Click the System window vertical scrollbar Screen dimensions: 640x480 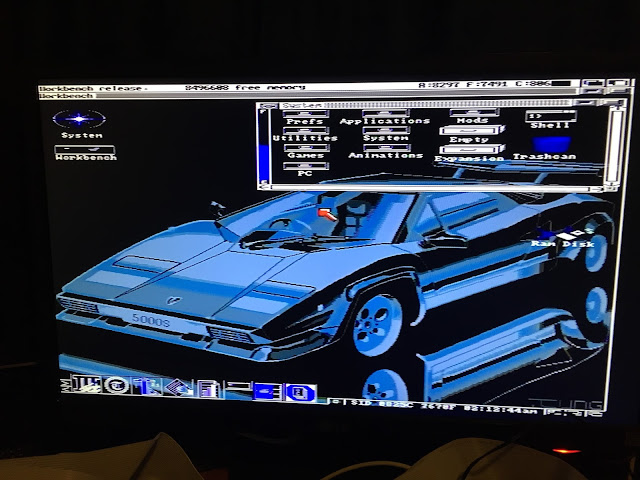[613, 146]
